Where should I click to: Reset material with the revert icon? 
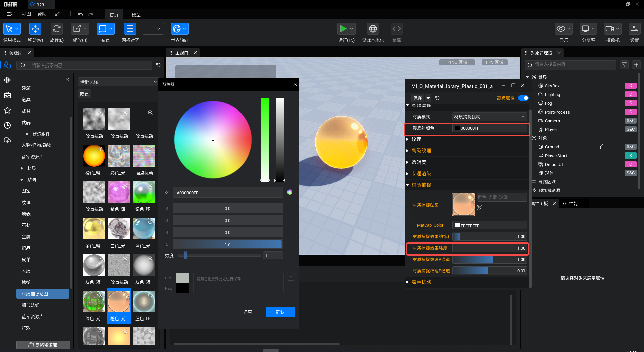437,98
